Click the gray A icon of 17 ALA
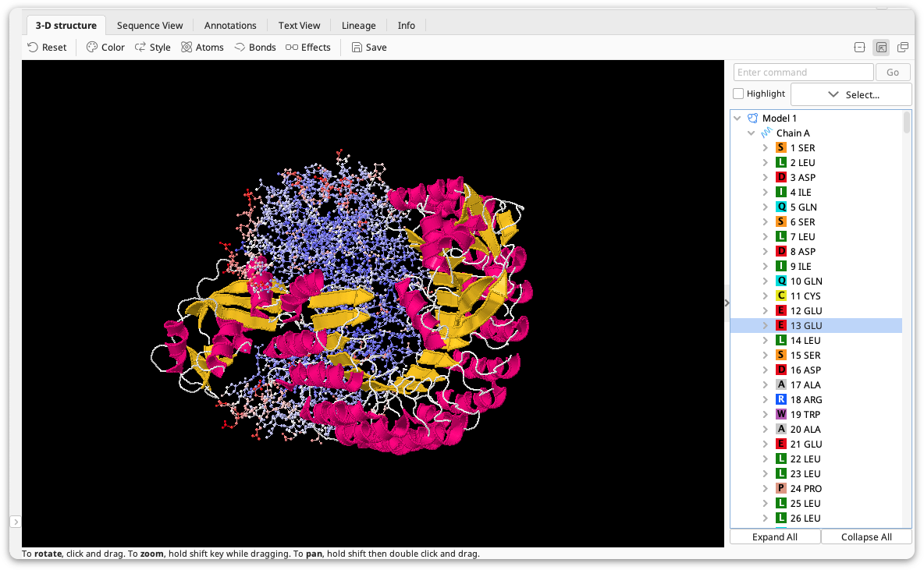The width and height of the screenshot is (924, 570). 781,384
